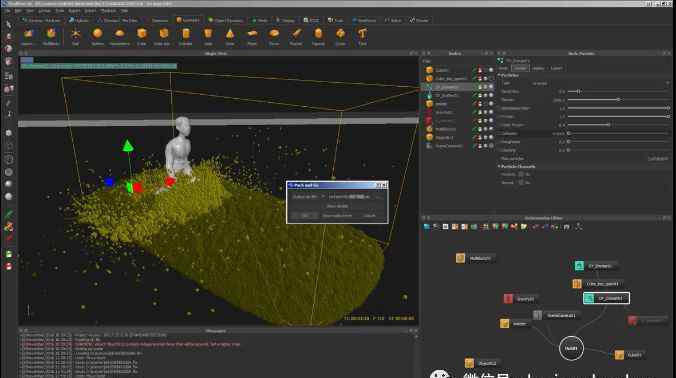676x378 pixels.
Task: Switch to the second tab in Node Params
Action: tap(520, 68)
